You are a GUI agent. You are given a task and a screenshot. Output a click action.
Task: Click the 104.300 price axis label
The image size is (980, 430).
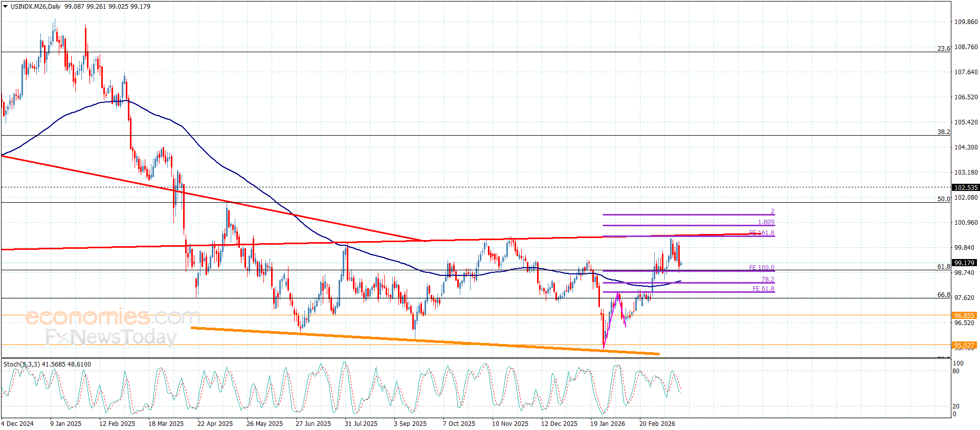(x=966, y=147)
